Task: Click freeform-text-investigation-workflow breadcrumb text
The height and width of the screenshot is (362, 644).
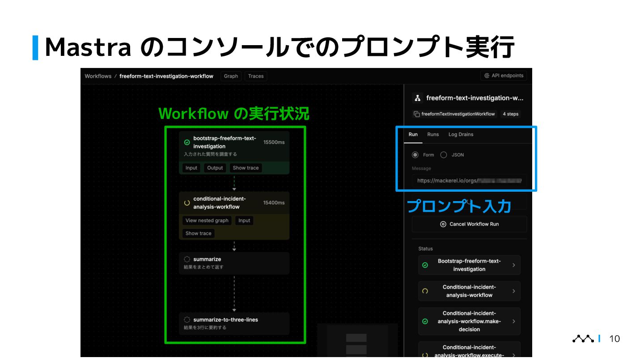Action: (x=166, y=76)
